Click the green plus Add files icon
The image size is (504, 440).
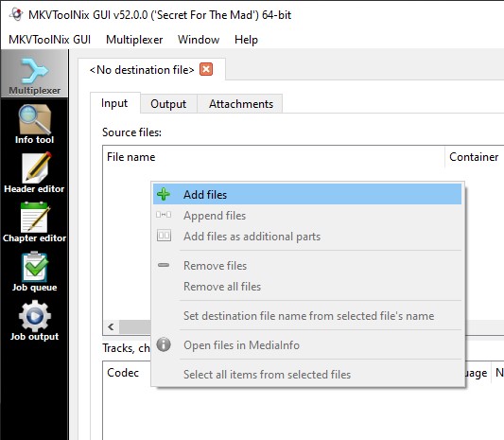[x=164, y=194]
